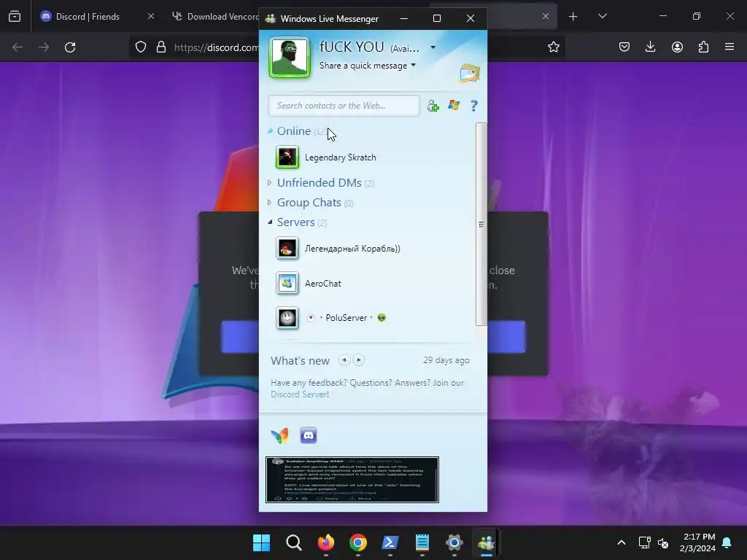This screenshot has height=560, width=747.
Task: Click the Discord icon at Messenger bottom
Action: [309, 435]
